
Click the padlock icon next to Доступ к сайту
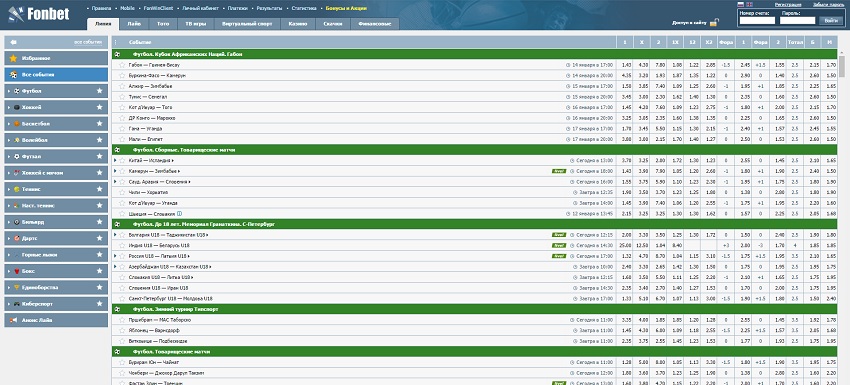[714, 22]
